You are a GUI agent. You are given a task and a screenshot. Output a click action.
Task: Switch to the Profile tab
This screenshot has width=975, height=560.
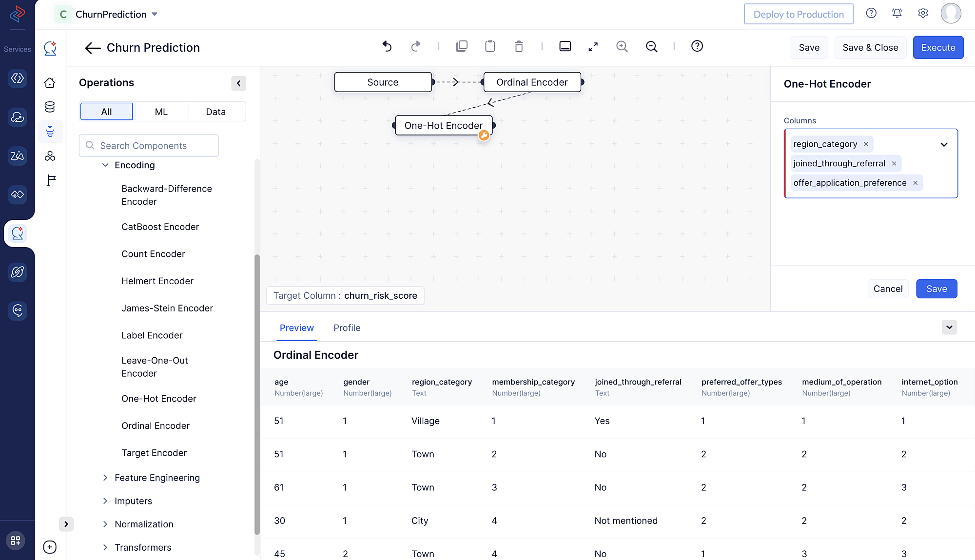347,328
